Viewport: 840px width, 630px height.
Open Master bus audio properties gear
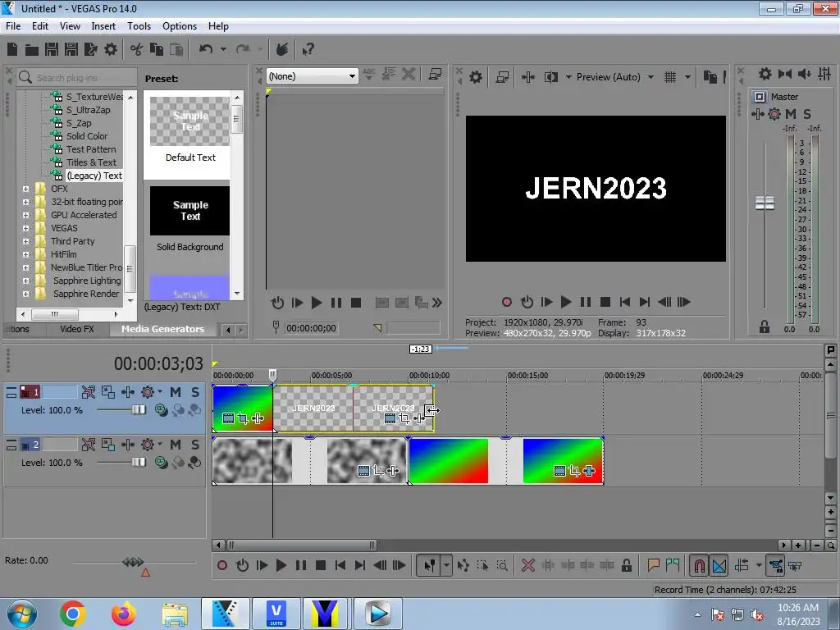coord(765,74)
